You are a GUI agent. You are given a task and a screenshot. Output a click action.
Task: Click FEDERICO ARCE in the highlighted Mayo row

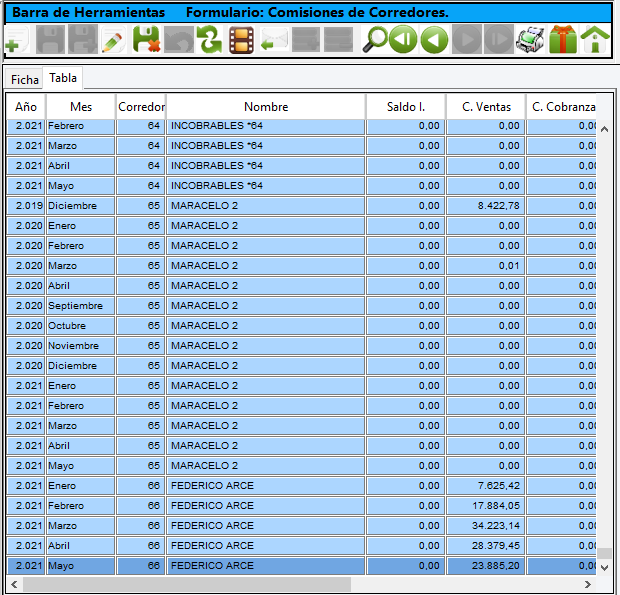(x=266, y=566)
